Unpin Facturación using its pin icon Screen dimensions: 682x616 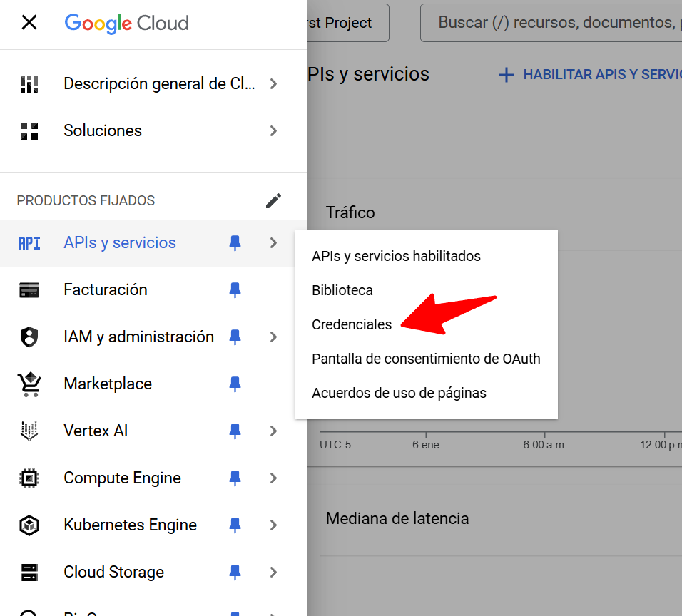click(235, 290)
